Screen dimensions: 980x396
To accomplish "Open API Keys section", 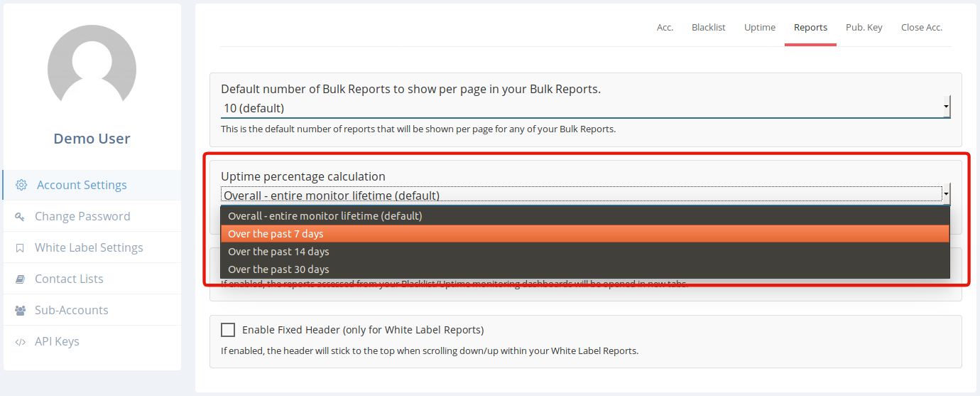I will click(92, 341).
